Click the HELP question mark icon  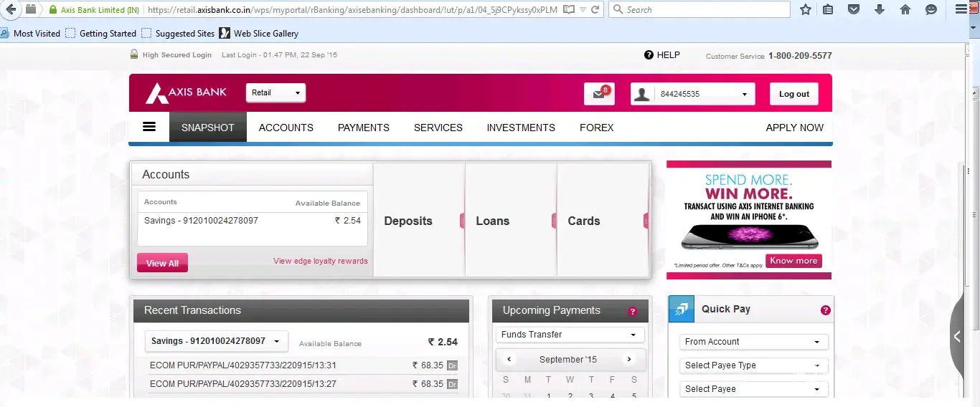[649, 55]
